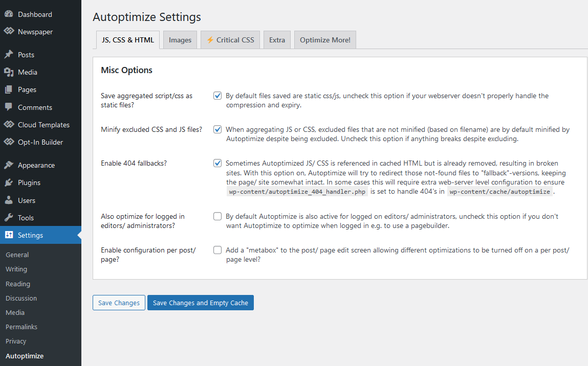Image resolution: width=588 pixels, height=366 pixels.
Task: Open Users in the admin menu
Action: coord(40,200)
